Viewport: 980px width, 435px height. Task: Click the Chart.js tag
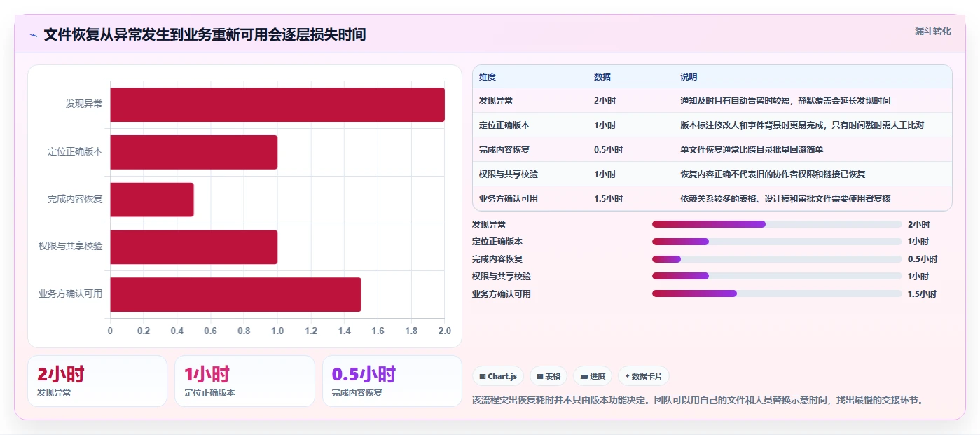point(498,376)
